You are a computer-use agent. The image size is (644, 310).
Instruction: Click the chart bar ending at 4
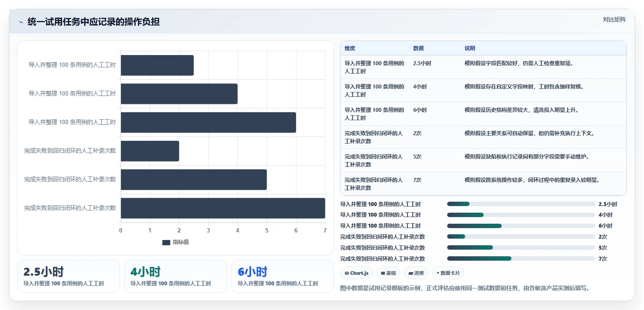tap(179, 94)
